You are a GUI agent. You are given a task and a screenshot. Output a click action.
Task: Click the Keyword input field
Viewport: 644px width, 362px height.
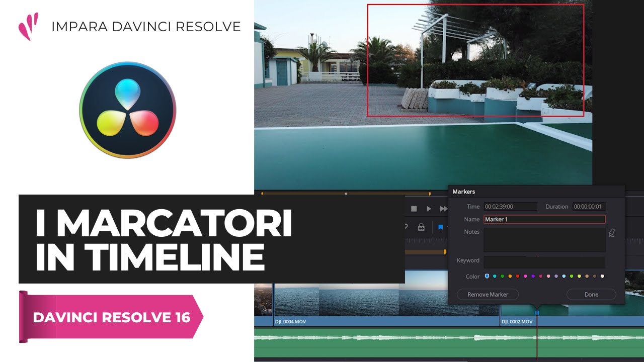pyautogui.click(x=544, y=262)
